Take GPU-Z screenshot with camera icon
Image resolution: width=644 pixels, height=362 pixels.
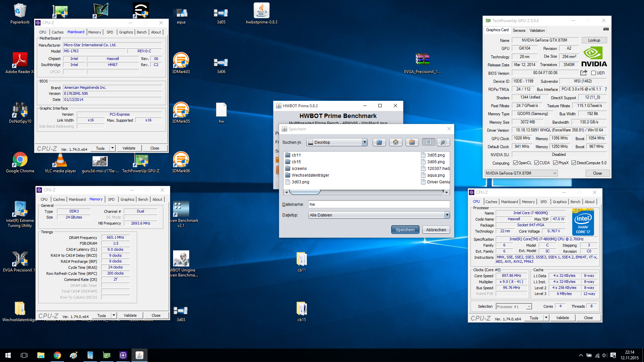[x=606, y=29]
